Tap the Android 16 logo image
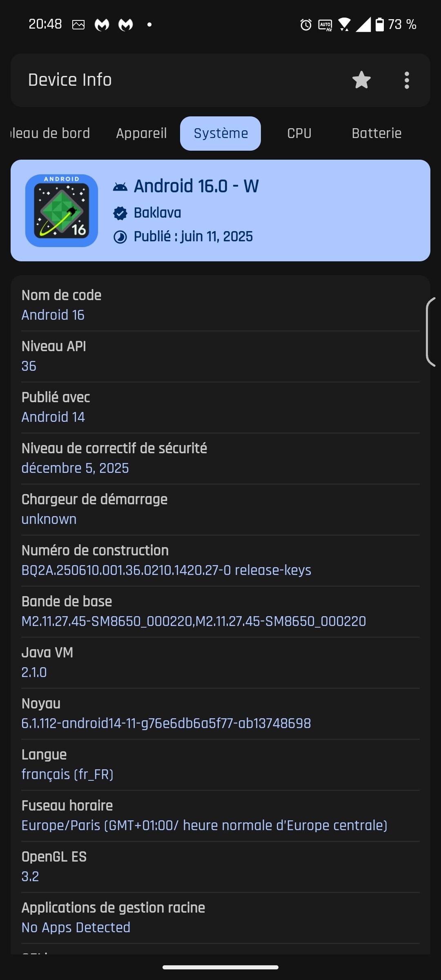This screenshot has width=441, height=980. click(62, 211)
